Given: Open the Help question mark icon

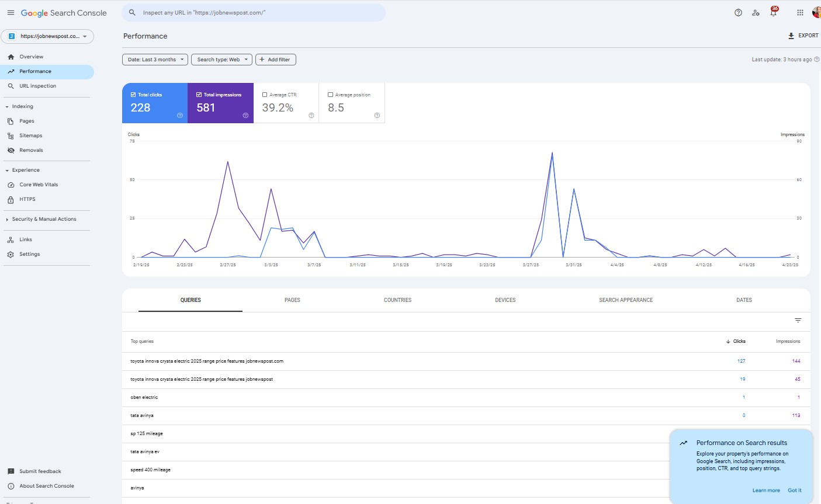Looking at the screenshot, I should click(738, 12).
